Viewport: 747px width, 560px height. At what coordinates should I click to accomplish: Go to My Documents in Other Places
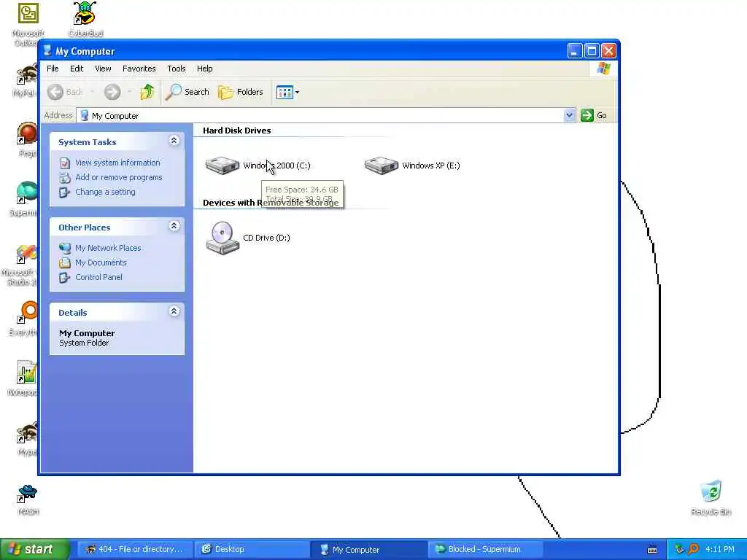point(101,262)
